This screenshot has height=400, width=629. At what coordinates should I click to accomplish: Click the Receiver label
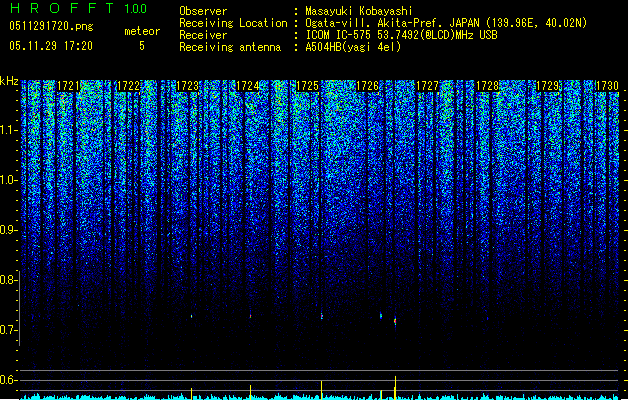203,35
